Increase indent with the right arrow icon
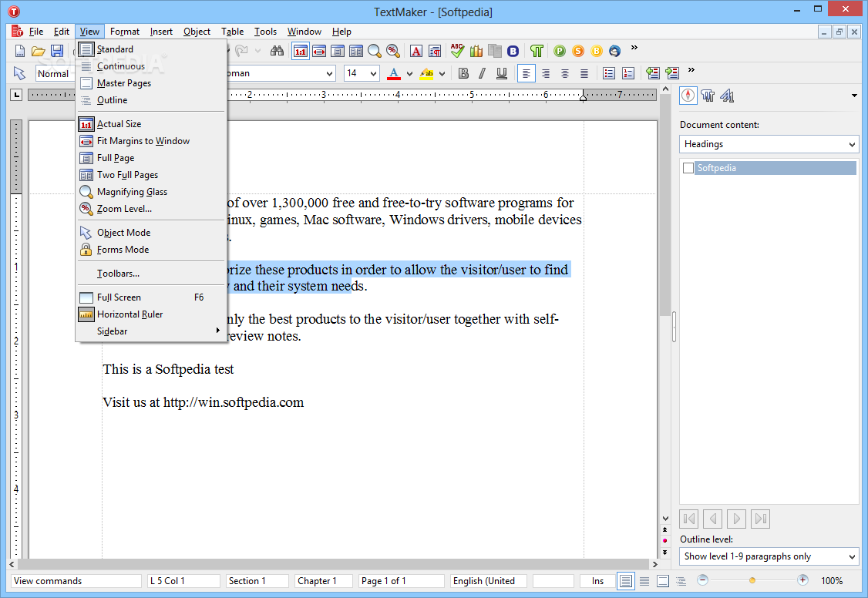This screenshot has width=868, height=598. [x=672, y=73]
